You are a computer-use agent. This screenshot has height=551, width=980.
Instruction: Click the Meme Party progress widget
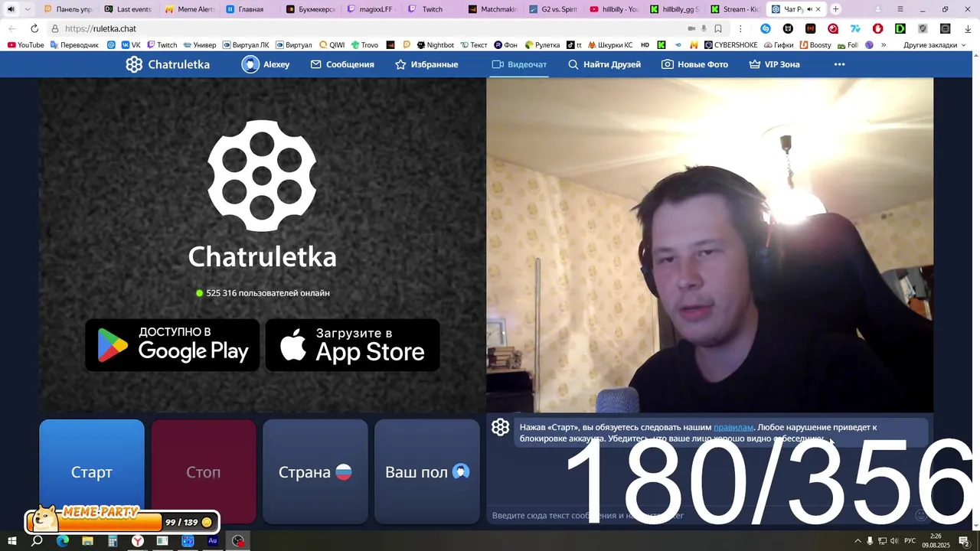(x=122, y=520)
